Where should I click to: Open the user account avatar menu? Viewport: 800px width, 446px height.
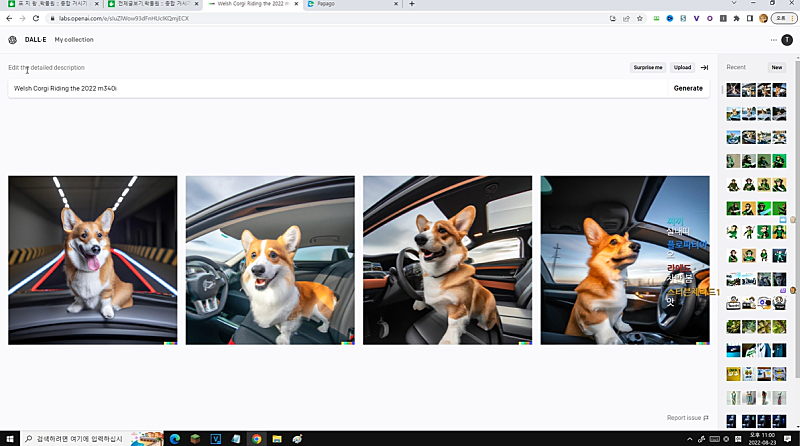coord(787,40)
